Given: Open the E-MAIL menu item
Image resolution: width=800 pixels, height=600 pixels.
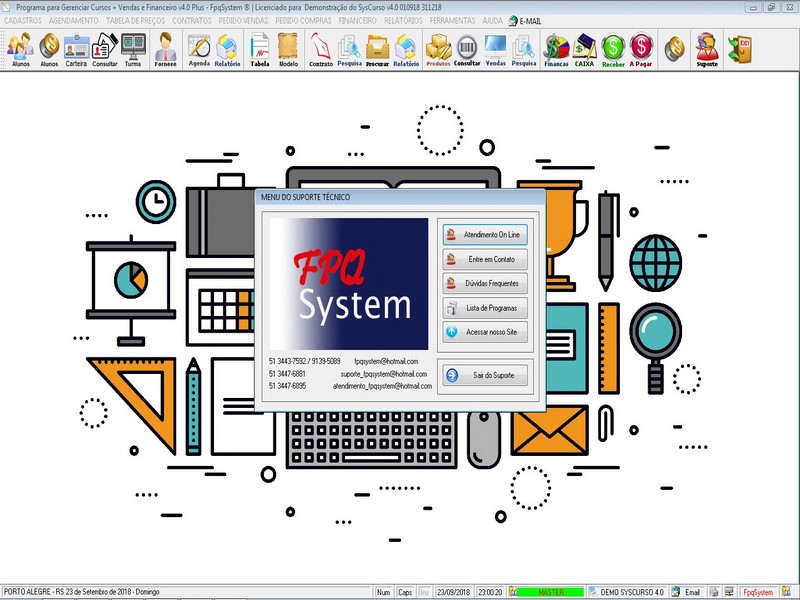Looking at the screenshot, I should (x=525, y=21).
